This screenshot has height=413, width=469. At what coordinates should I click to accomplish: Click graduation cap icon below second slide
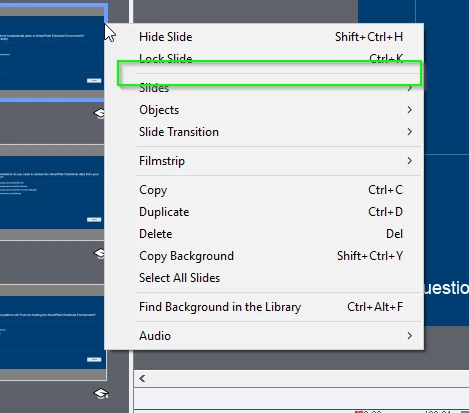pos(99,253)
